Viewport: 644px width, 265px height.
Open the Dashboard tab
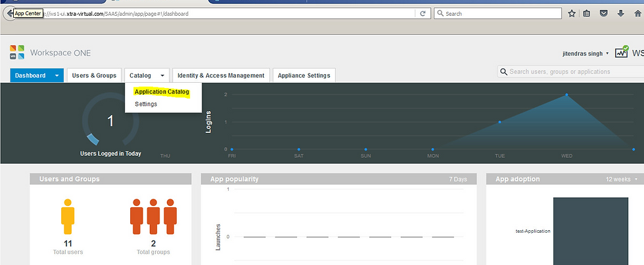pos(30,76)
